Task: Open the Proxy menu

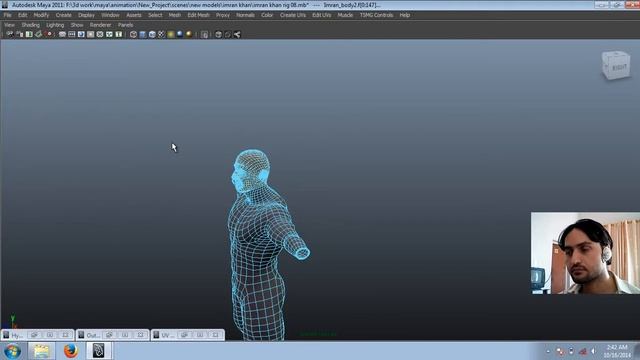Action: click(222, 15)
